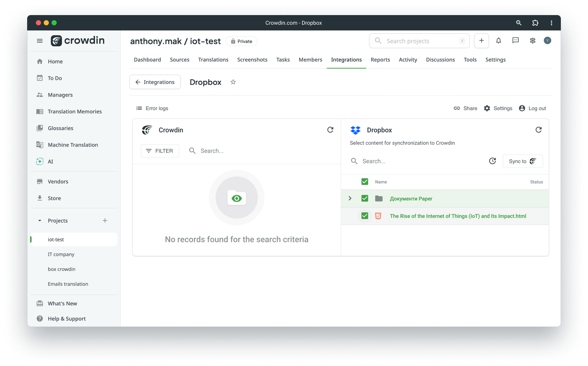Open Dropbox integration Settings
Image resolution: width=588 pixels, height=366 pixels.
click(498, 108)
